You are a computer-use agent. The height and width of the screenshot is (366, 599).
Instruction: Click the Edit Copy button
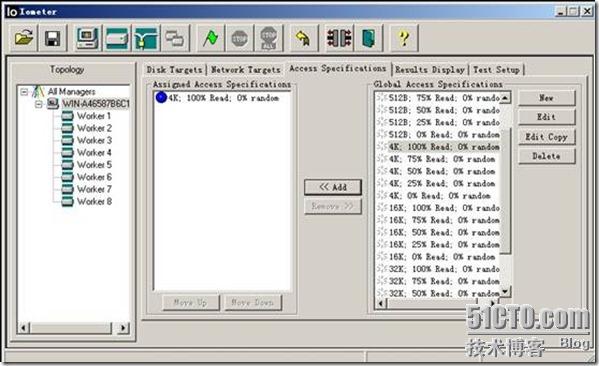(546, 137)
